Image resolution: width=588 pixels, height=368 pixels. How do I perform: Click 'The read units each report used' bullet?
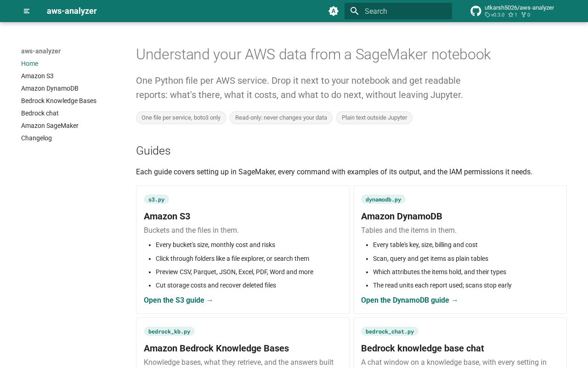click(x=442, y=285)
